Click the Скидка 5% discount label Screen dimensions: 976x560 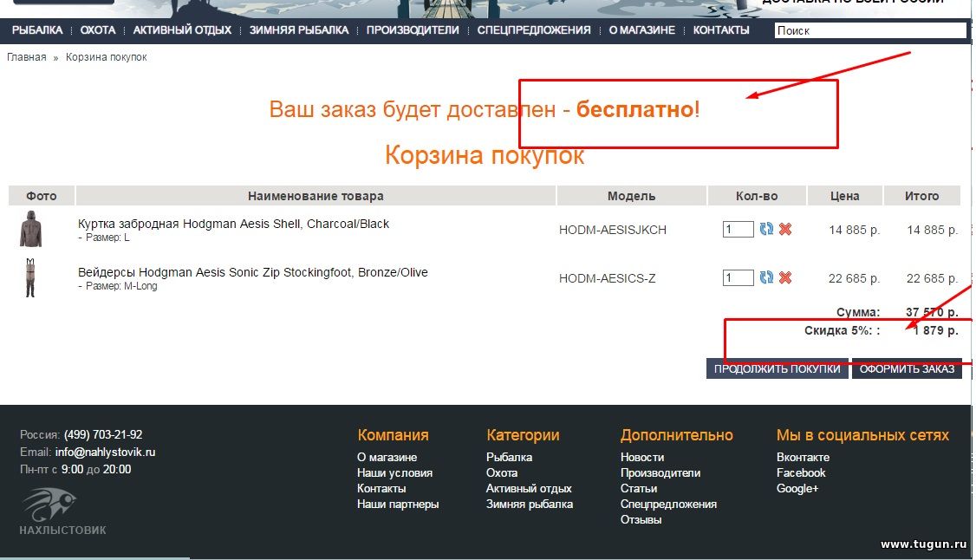pyautogui.click(x=843, y=330)
